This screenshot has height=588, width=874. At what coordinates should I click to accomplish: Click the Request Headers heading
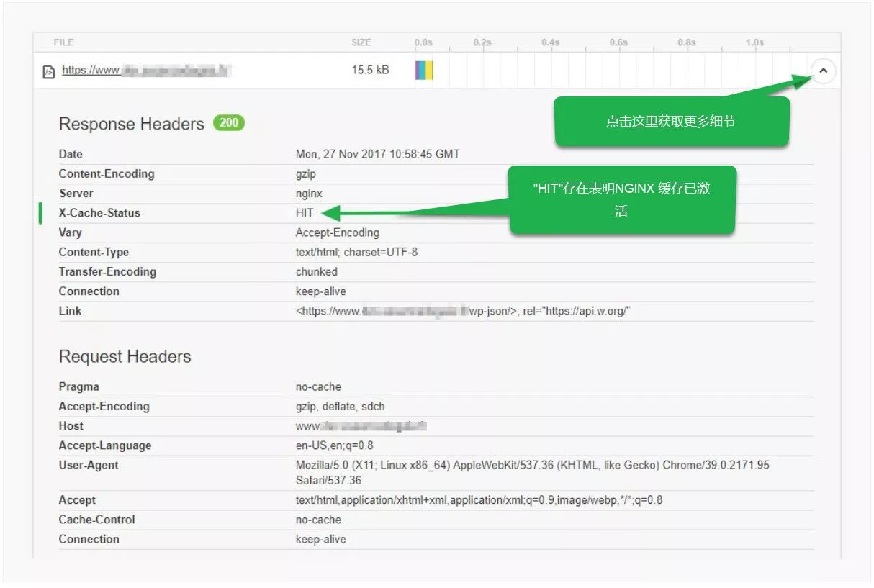[x=125, y=356]
